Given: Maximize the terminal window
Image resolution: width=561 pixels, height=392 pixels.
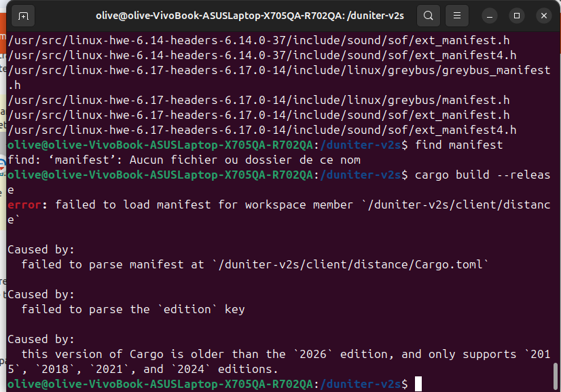Looking at the screenshot, I should [517, 15].
